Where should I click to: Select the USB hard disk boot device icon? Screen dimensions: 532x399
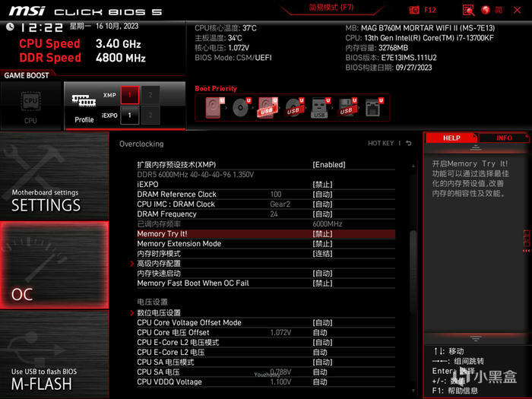pyautogui.click(x=268, y=108)
